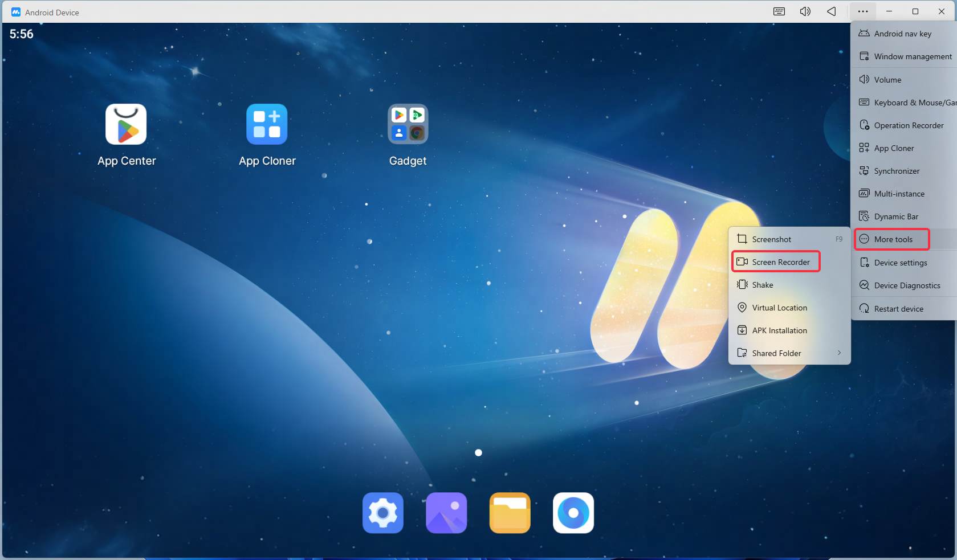957x560 pixels.
Task: Click the home screen page indicator dot
Action: [x=478, y=453]
